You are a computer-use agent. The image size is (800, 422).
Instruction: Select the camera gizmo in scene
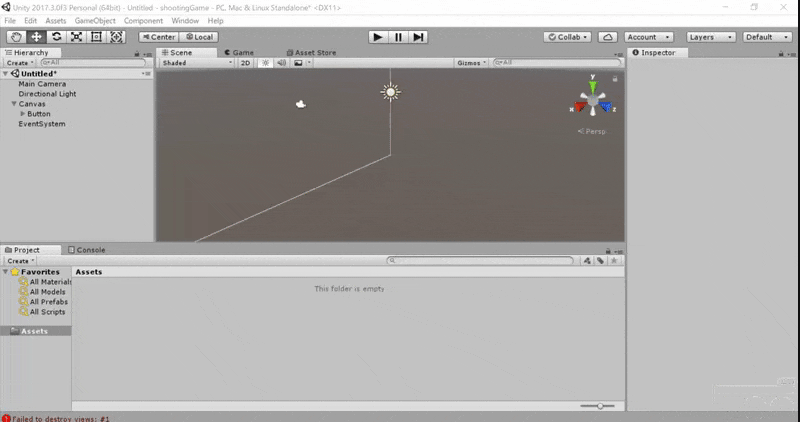tap(301, 104)
